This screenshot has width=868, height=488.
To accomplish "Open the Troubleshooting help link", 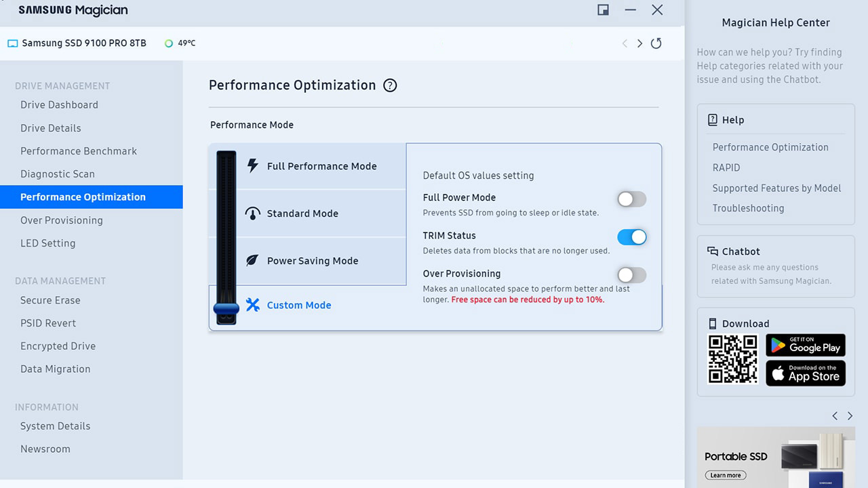I will (748, 209).
